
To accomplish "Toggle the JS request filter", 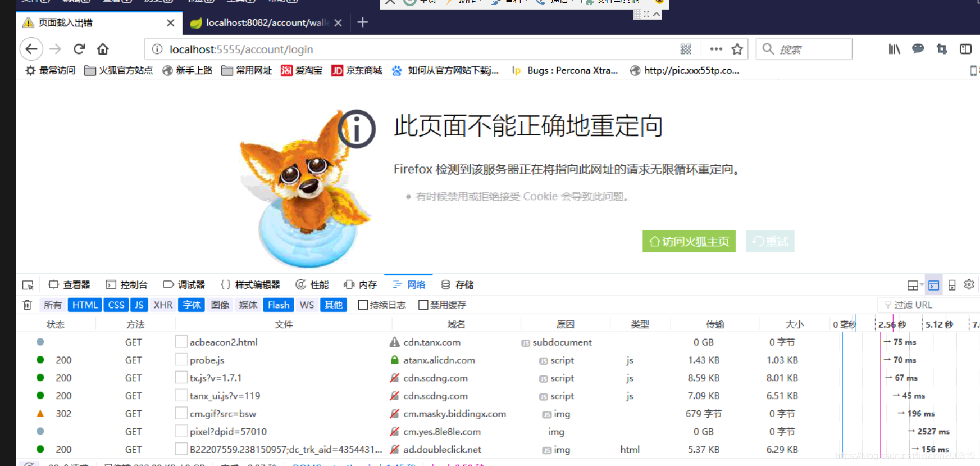I will 139,305.
